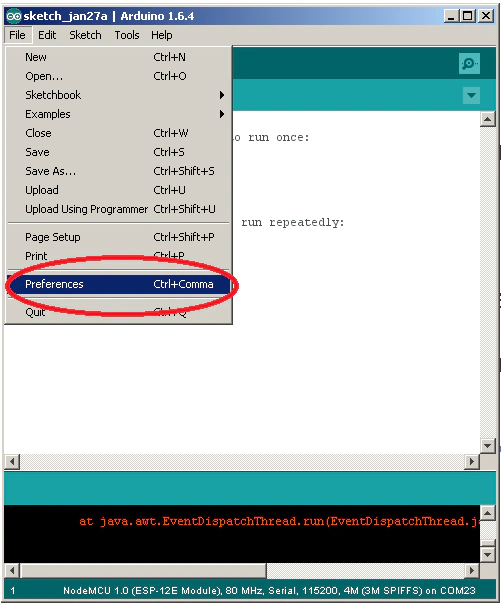The height and width of the screenshot is (603, 503).
Task: Open the Edit menu
Action: coord(47,35)
